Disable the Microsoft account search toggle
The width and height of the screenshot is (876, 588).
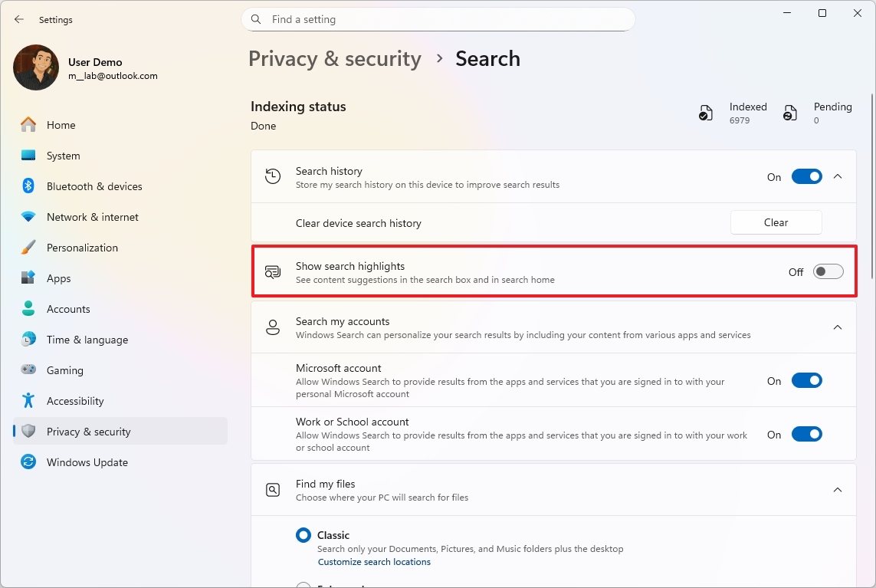click(806, 379)
